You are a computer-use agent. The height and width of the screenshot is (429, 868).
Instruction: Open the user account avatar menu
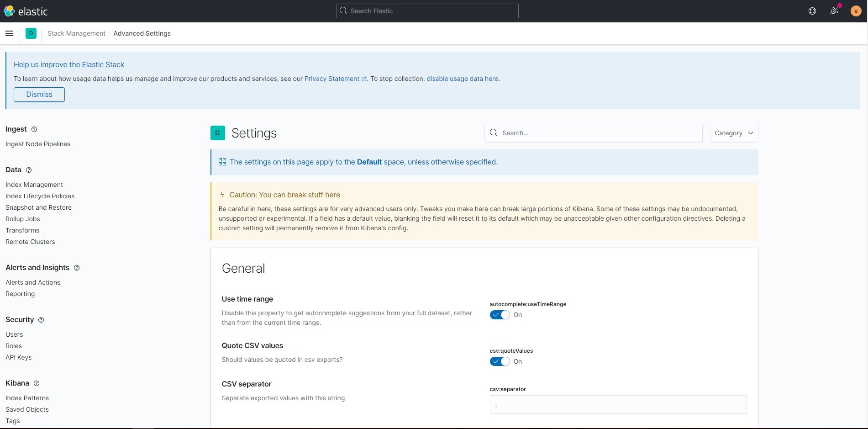click(856, 11)
